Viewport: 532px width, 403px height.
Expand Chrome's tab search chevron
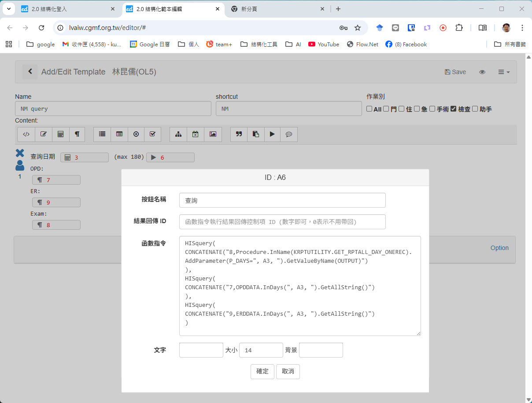click(x=8, y=9)
